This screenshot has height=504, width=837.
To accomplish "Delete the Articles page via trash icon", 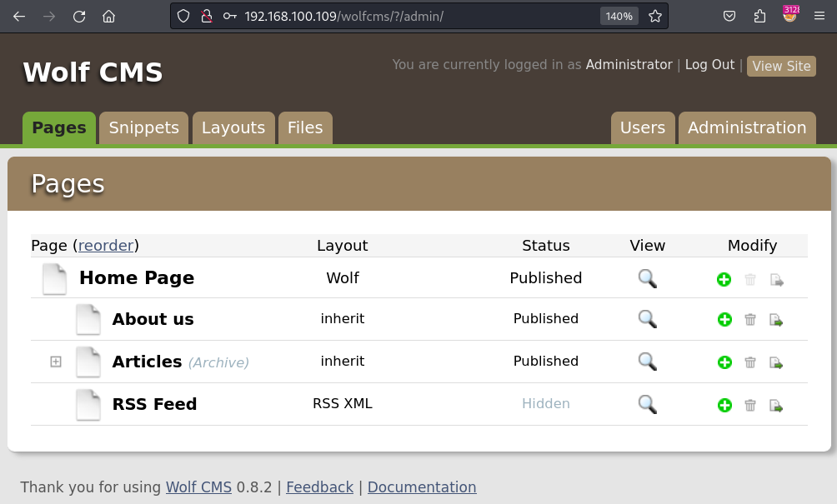I will (750, 362).
